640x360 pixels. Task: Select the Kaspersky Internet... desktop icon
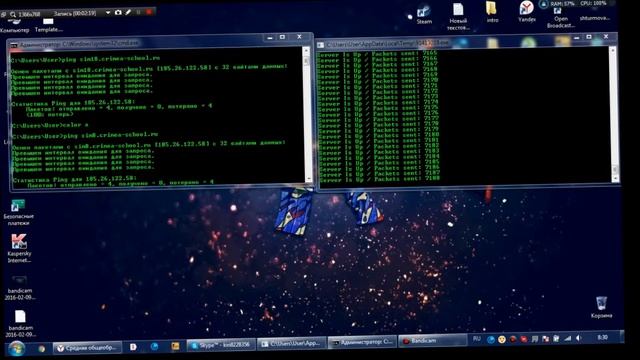pyautogui.click(x=19, y=248)
